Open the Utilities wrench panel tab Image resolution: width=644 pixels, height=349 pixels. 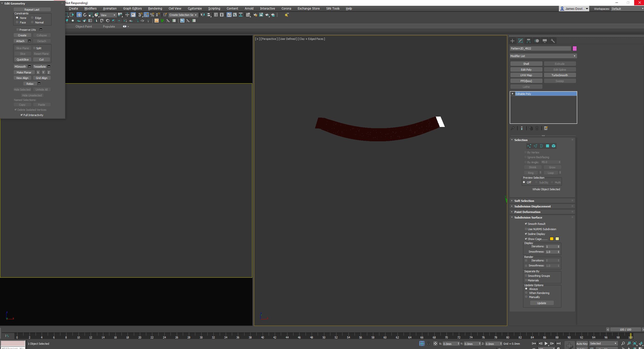(x=553, y=41)
